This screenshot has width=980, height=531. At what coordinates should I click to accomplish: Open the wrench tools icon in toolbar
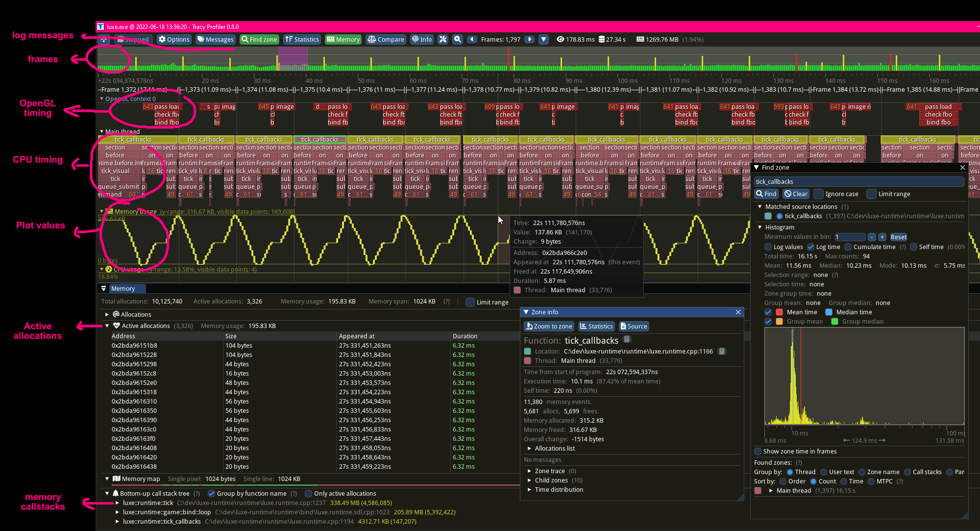click(x=443, y=39)
